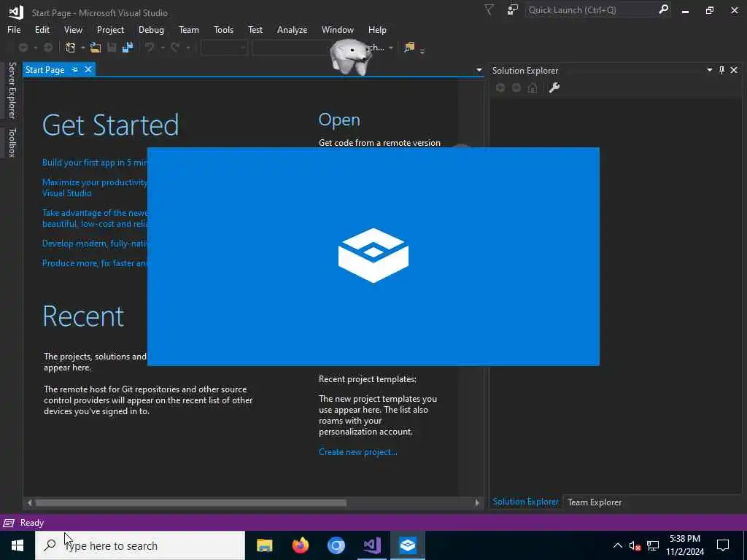Open the Server Explorer side tab

(12, 90)
